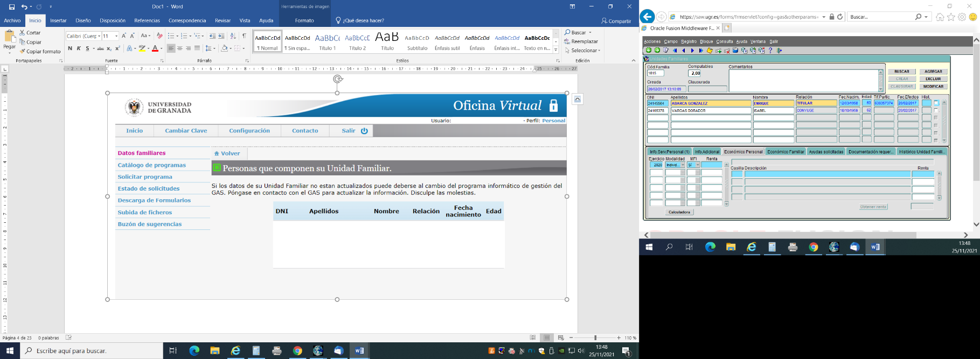Open the Chrome icon in the left taskbar
This screenshot has height=359, width=980.
coord(297,351)
